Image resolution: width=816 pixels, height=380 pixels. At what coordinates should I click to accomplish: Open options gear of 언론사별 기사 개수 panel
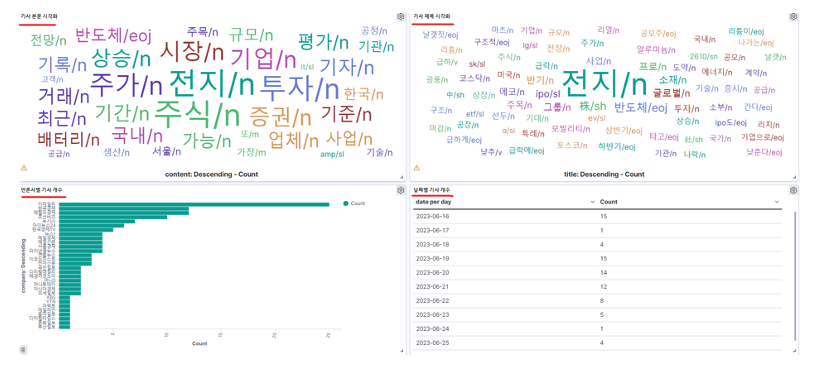(400, 191)
